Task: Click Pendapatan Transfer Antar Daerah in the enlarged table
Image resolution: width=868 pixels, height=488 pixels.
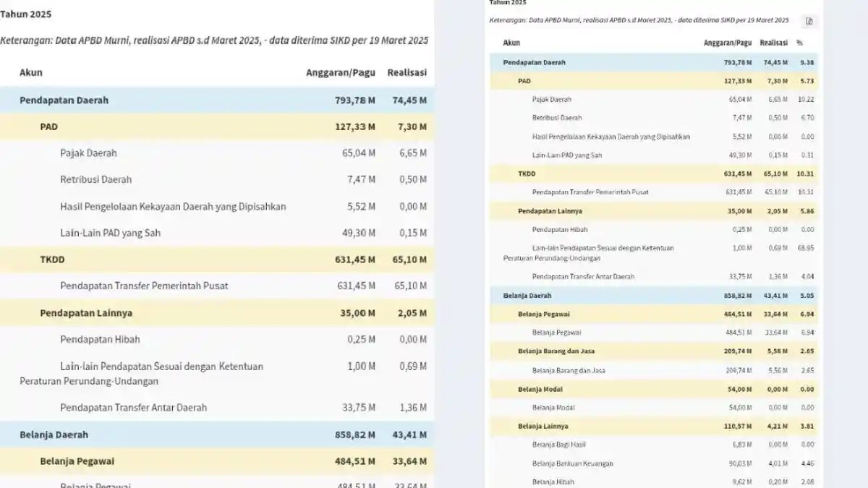Action: point(134,407)
